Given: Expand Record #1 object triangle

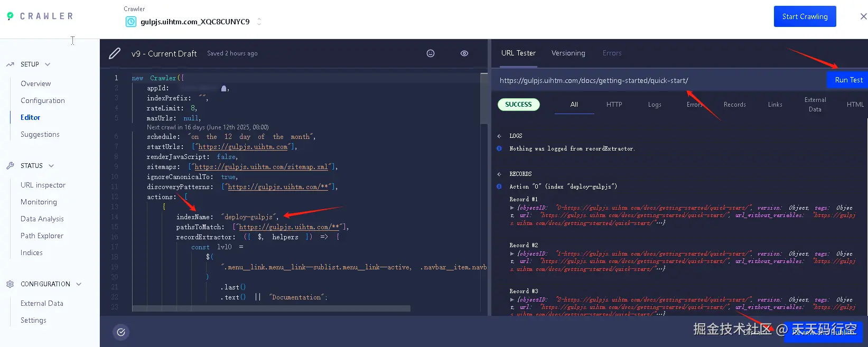Looking at the screenshot, I should (x=512, y=208).
